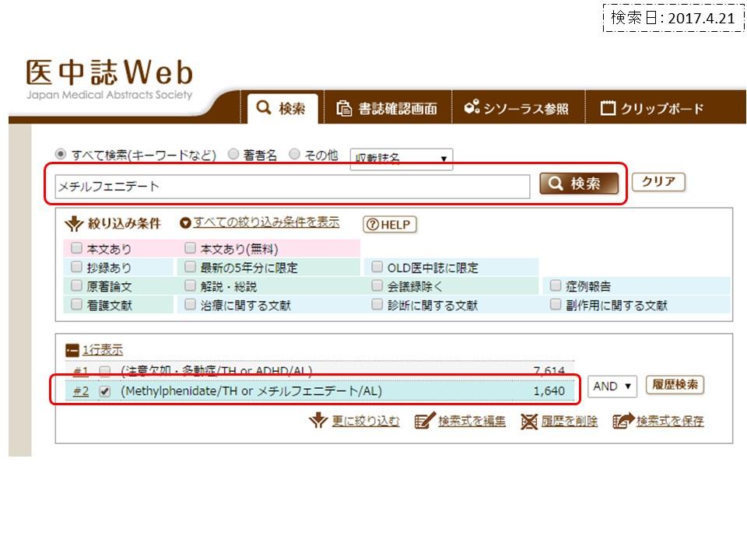Uncheck the box for history row #2

(105, 391)
